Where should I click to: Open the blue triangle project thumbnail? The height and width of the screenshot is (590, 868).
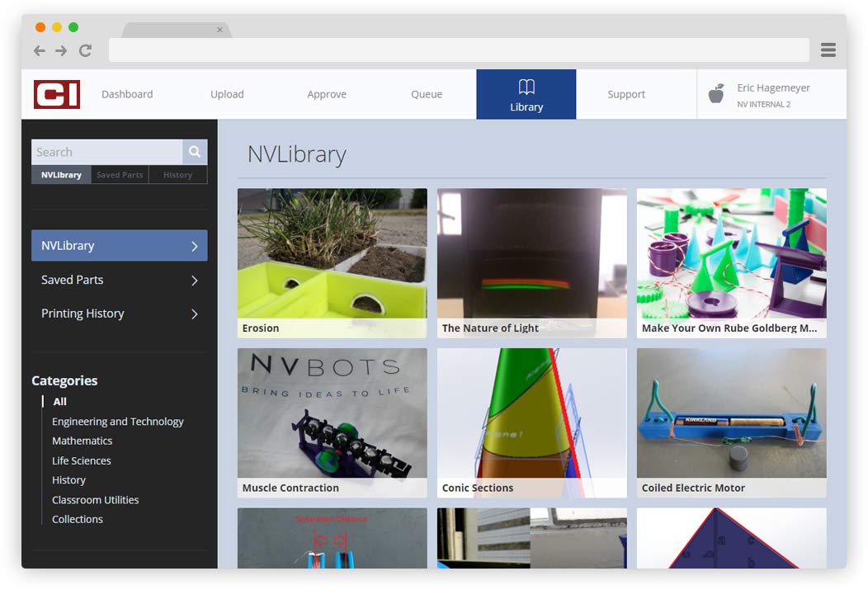tap(731, 538)
